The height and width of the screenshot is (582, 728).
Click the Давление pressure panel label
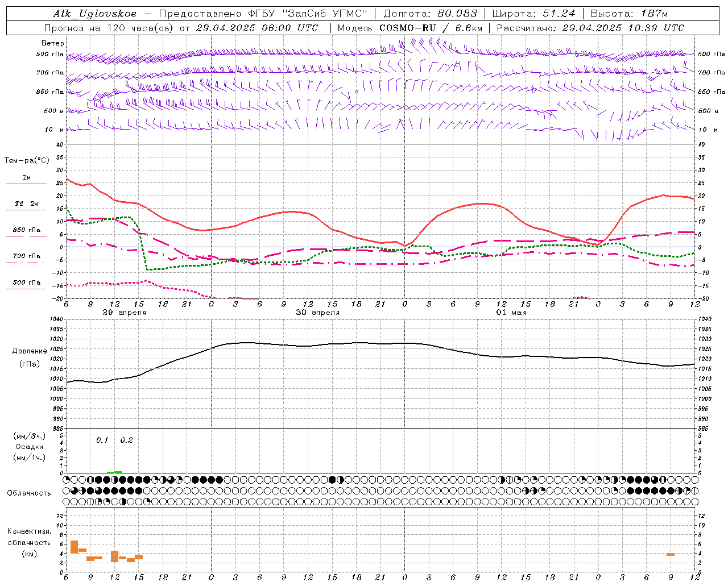30,351
